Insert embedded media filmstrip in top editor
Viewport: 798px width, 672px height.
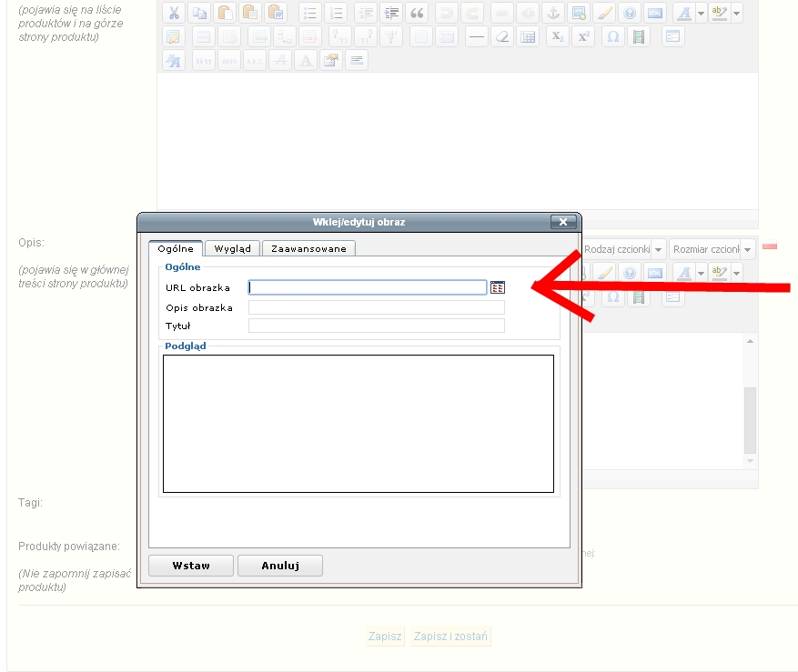click(x=638, y=36)
